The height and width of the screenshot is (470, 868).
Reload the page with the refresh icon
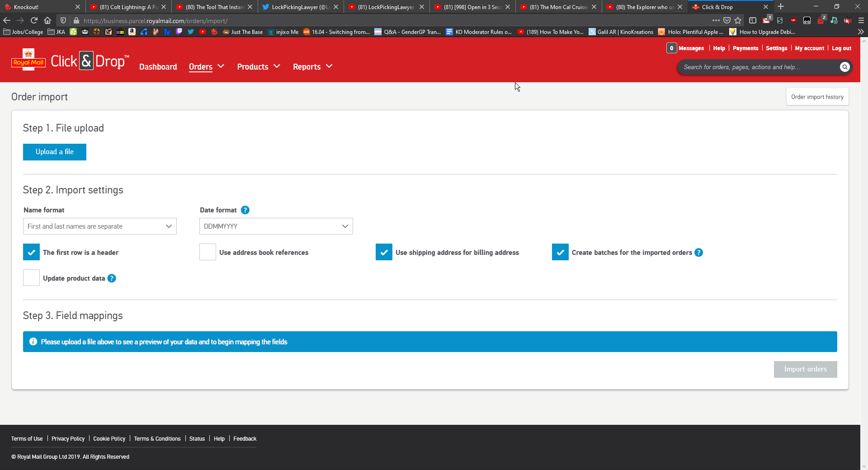(x=34, y=20)
